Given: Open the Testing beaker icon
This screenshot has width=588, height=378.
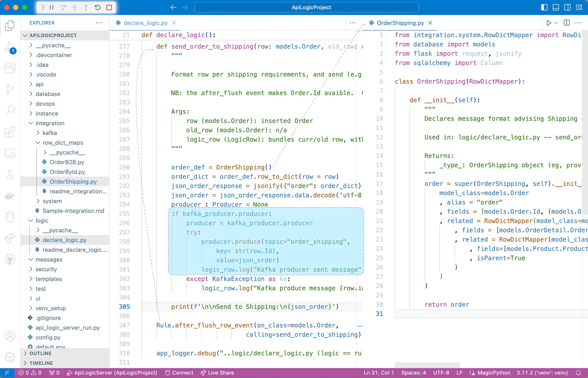Looking at the screenshot, I should coord(10,174).
